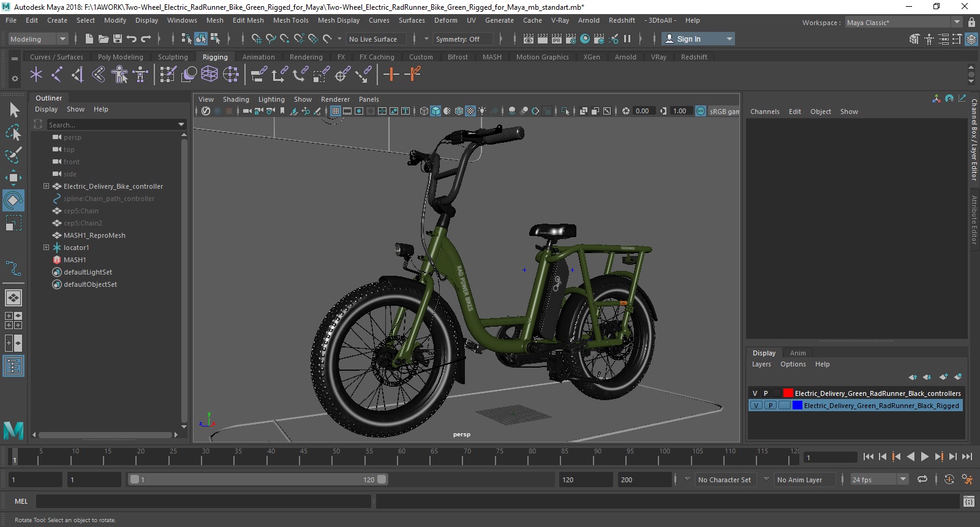Click the Undo arrow icon
The image size is (980, 527).
click(132, 39)
